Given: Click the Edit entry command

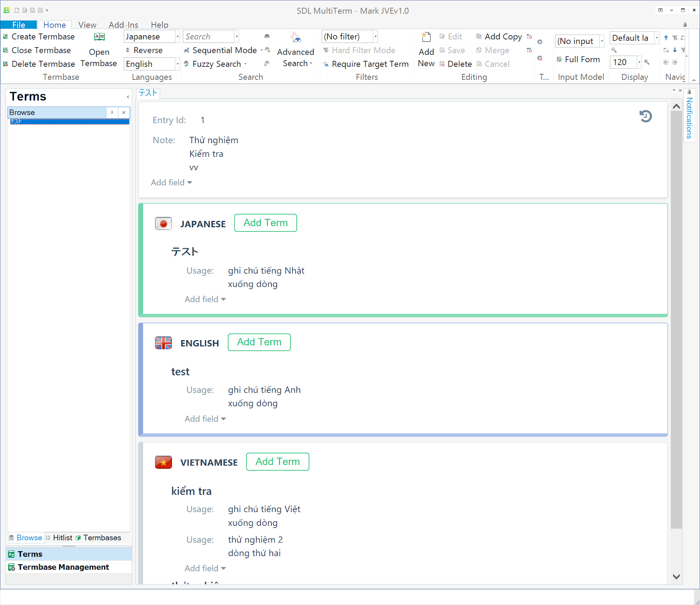Looking at the screenshot, I should pyautogui.click(x=451, y=37).
